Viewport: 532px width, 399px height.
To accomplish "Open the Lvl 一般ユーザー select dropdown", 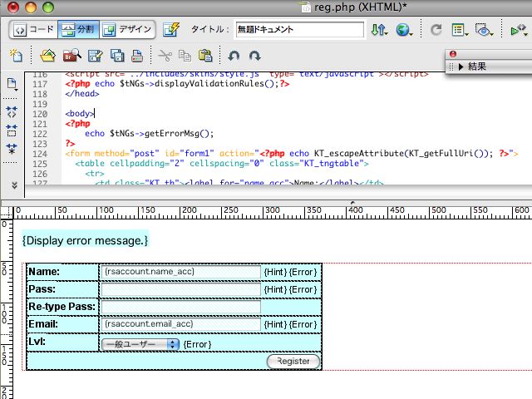I will point(140,343).
